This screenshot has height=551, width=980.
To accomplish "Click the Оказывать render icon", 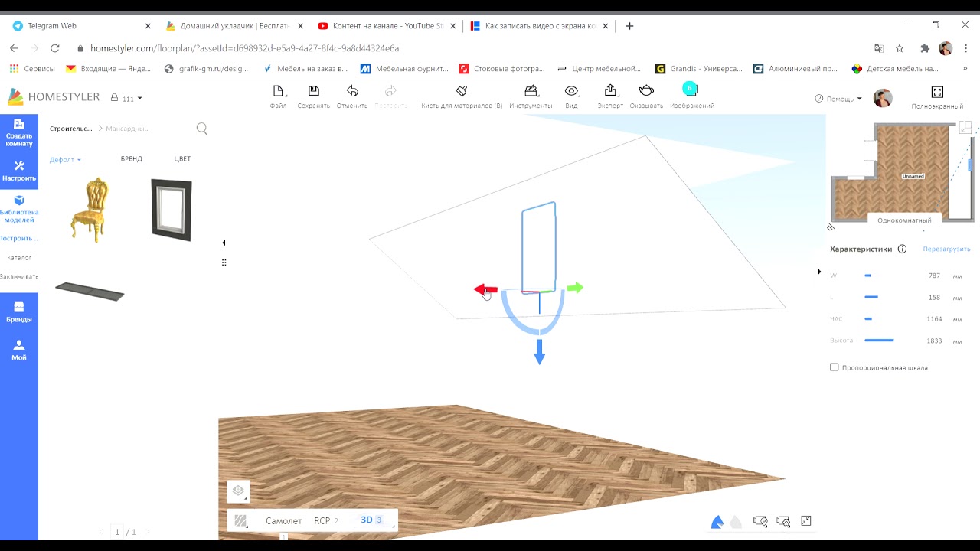I will [x=646, y=91].
